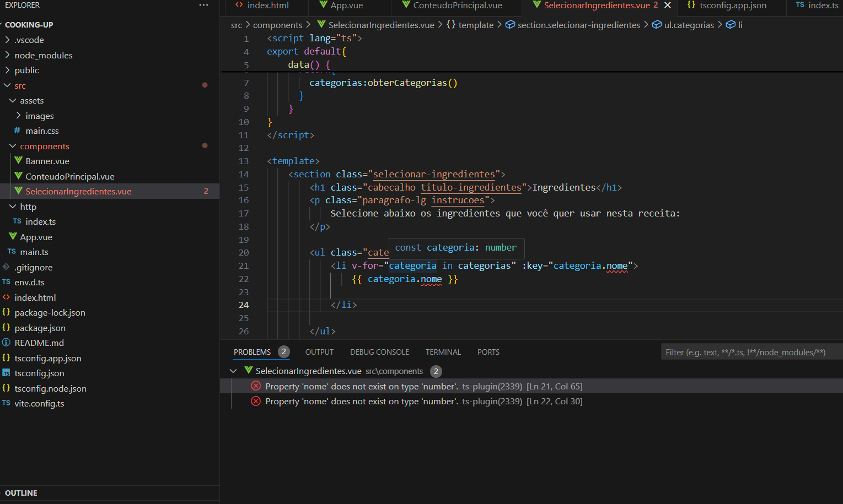Click the Vue icon of ConteudoPrincipal.vue file
Image resolution: width=843 pixels, height=504 pixels.
(x=19, y=176)
